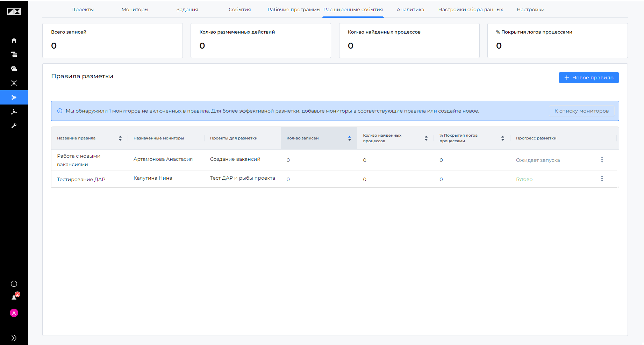Expand the sidebar with the double chevron
This screenshot has width=644, height=345.
click(14, 338)
